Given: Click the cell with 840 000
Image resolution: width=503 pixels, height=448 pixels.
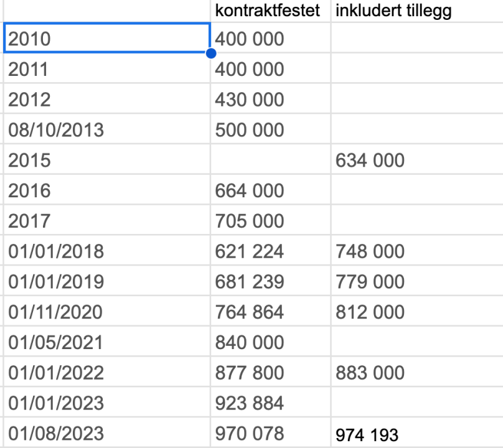Looking at the screenshot, I should (x=270, y=342).
